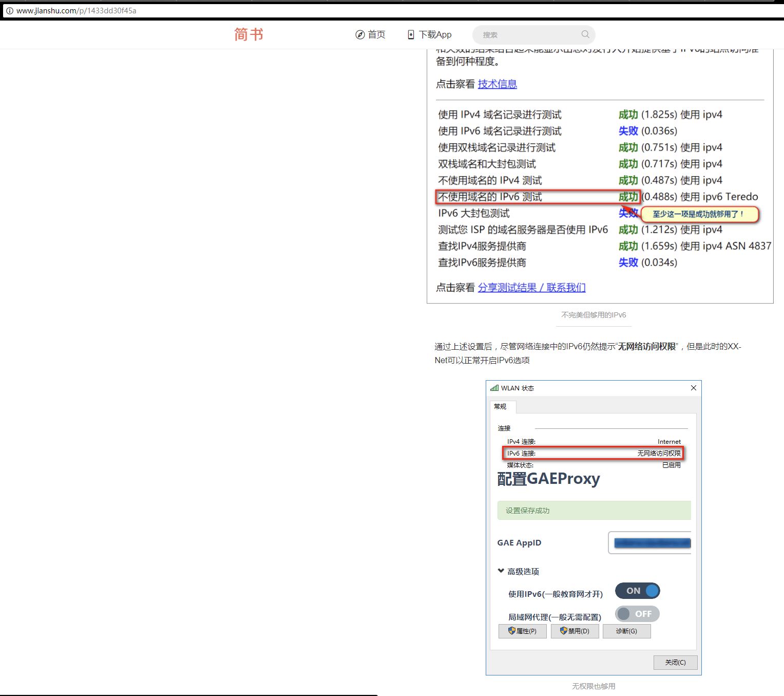Click the WLAN signal bars icon in dialog title

(x=494, y=388)
